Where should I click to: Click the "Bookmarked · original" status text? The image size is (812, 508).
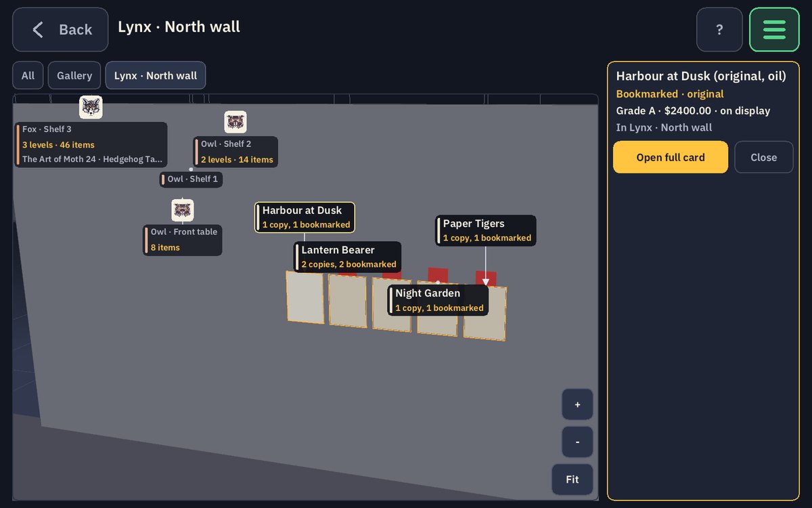[x=670, y=94]
